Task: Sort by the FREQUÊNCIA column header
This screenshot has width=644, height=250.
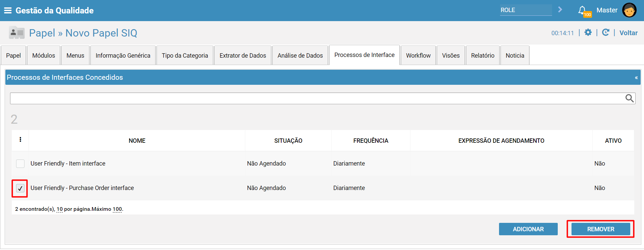Action: click(371, 141)
